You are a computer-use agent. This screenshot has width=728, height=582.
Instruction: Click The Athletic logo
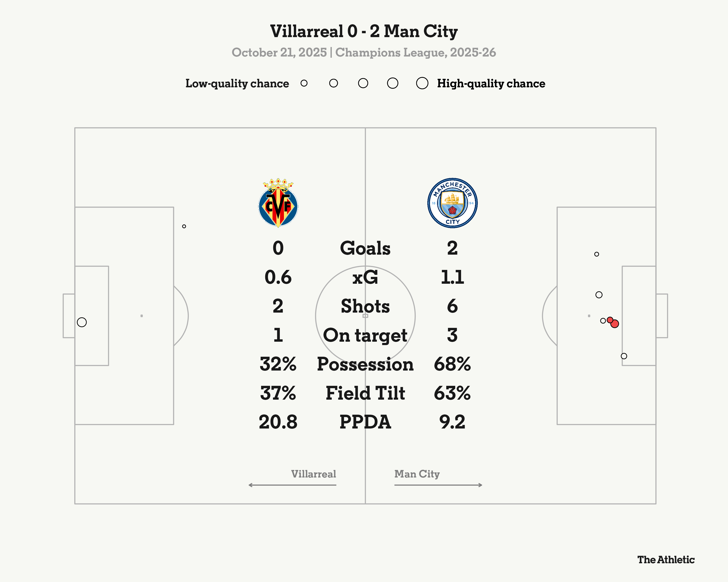coord(666,560)
